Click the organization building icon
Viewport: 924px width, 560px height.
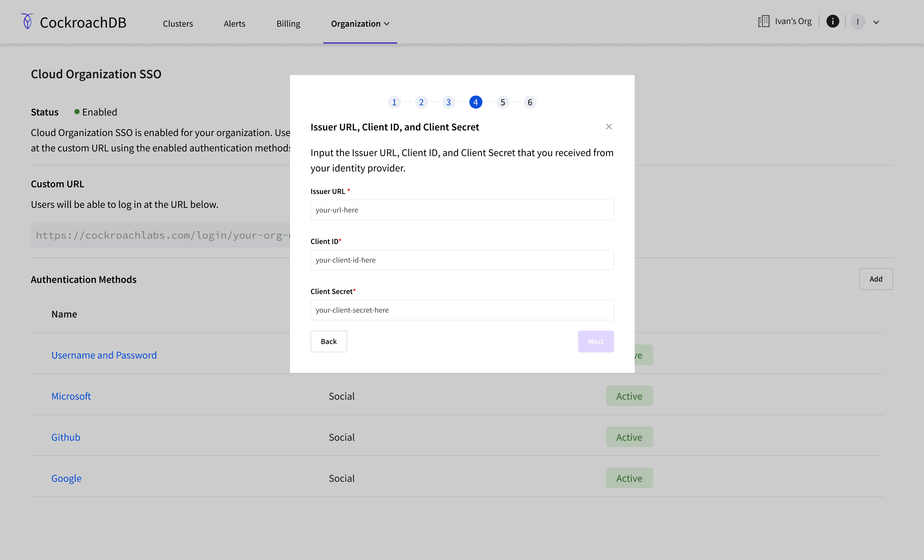[764, 21]
